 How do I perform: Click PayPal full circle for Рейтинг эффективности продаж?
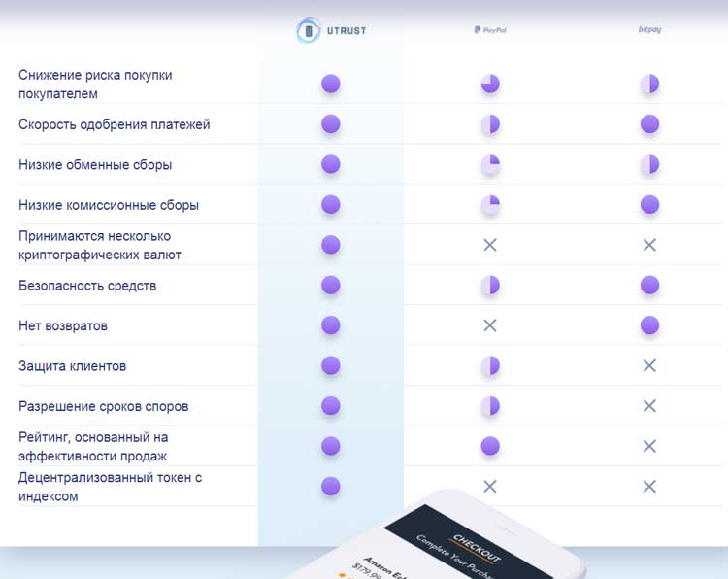[490, 446]
